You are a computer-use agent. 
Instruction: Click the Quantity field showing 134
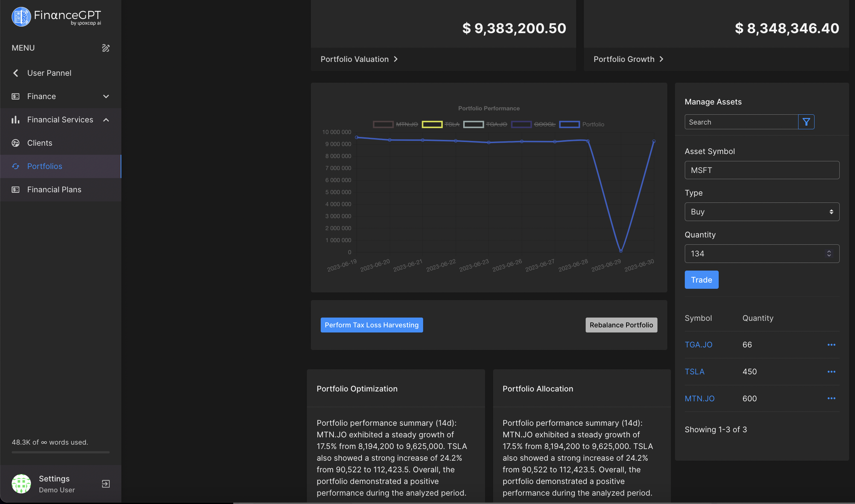(762, 253)
